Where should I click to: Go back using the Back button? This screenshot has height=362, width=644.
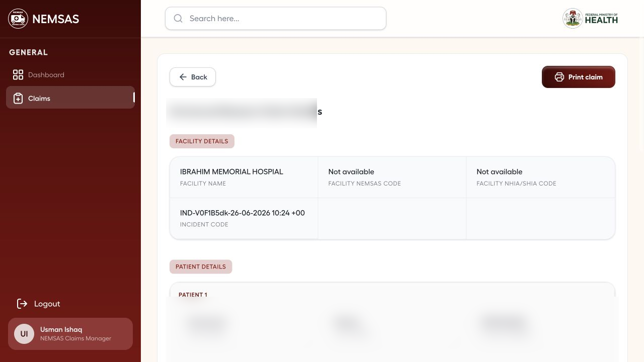(x=193, y=77)
